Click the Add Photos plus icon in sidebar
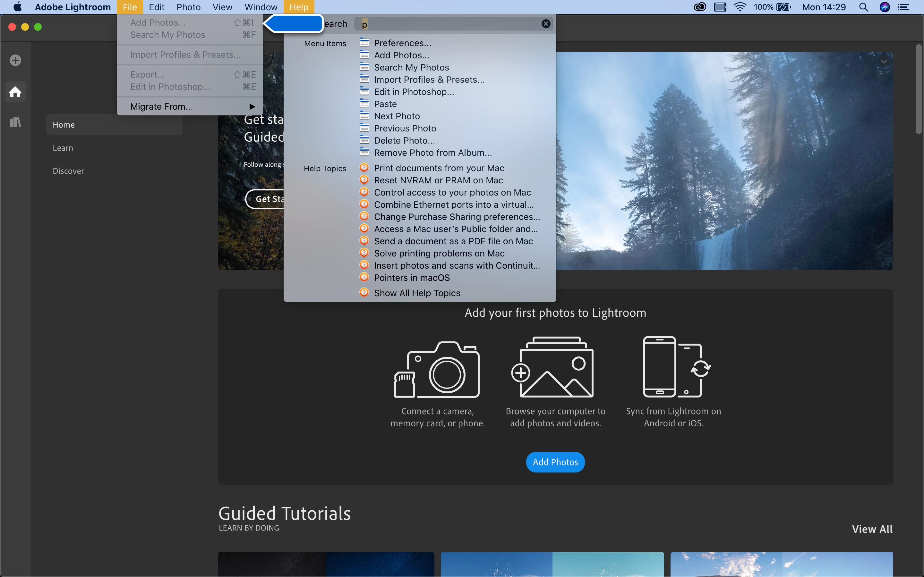 click(15, 60)
